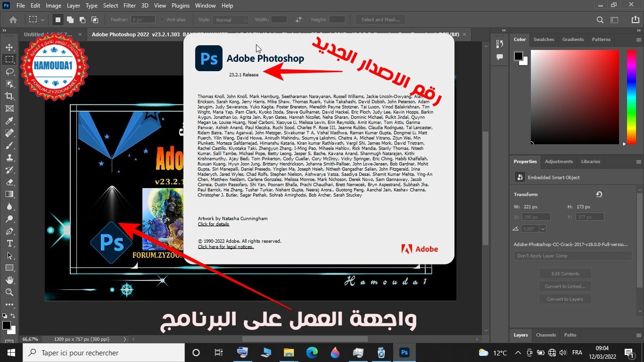Select the Pen tool
The width and height of the screenshot is (644, 362).
(9, 231)
